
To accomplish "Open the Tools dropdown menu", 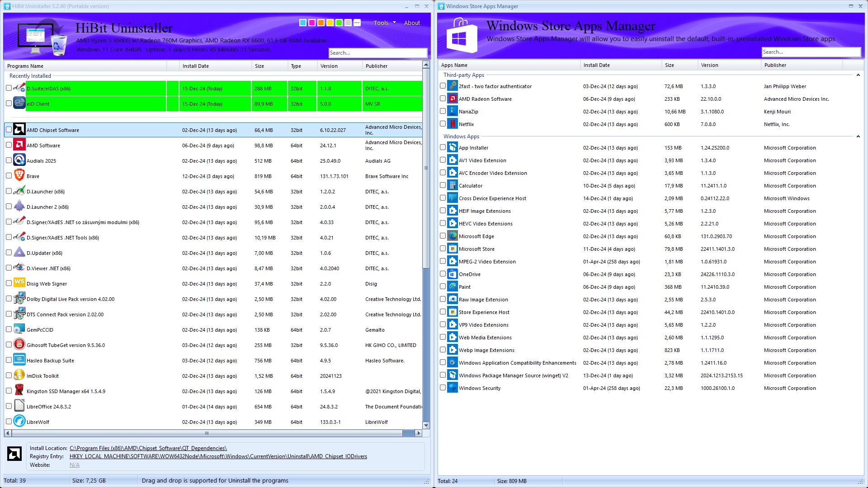I will pyautogui.click(x=384, y=23).
